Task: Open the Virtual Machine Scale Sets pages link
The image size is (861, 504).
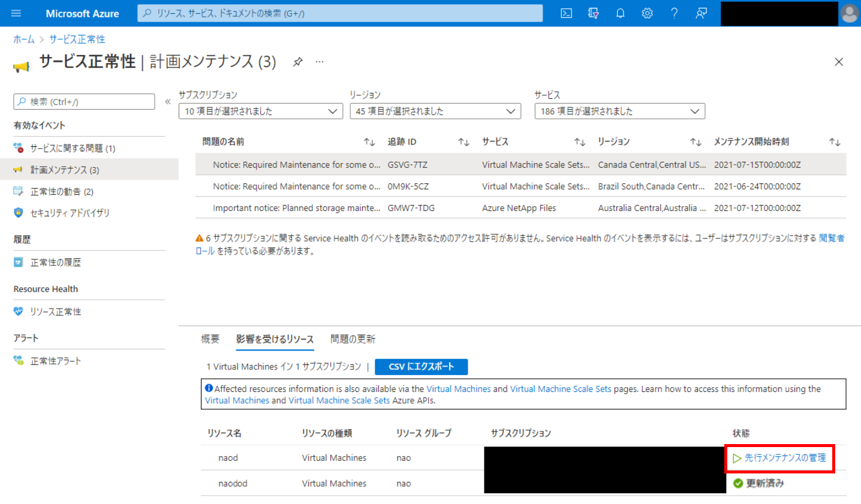Action: pos(561,389)
